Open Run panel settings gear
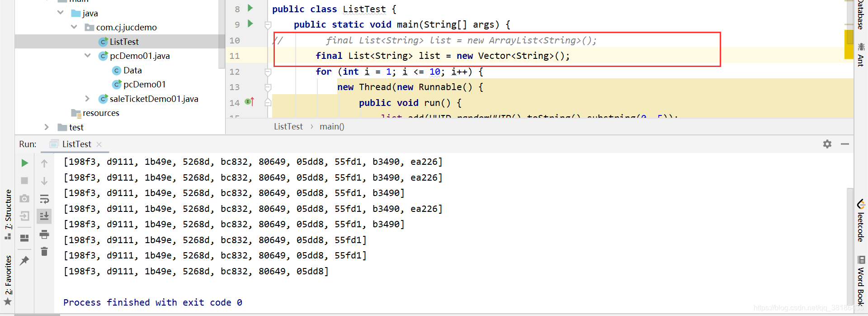 827,144
